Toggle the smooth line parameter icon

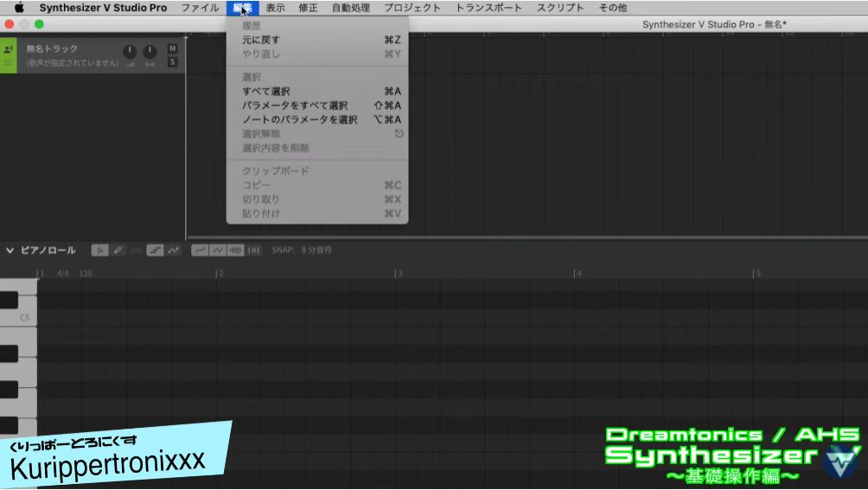click(200, 251)
